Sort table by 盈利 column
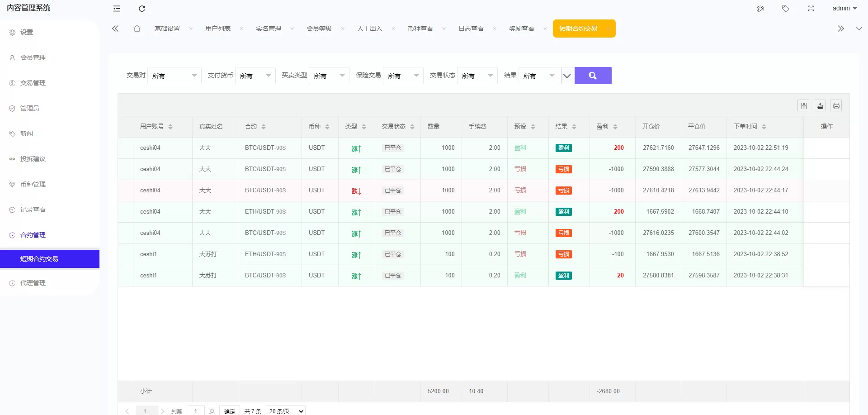This screenshot has height=415, width=868. pyautogui.click(x=615, y=127)
